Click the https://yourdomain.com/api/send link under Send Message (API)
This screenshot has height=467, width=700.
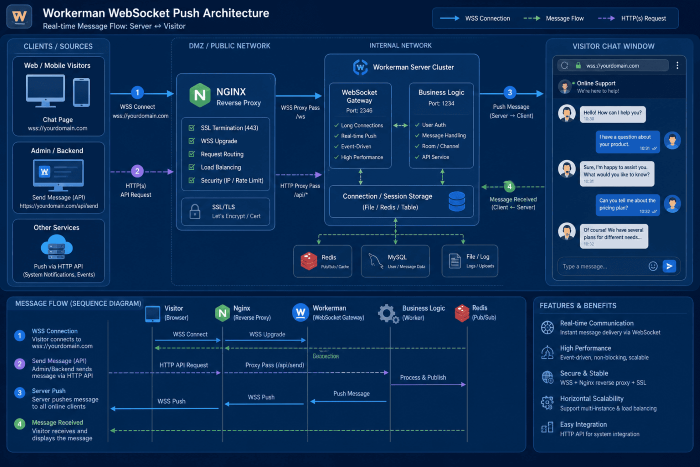coord(58,206)
